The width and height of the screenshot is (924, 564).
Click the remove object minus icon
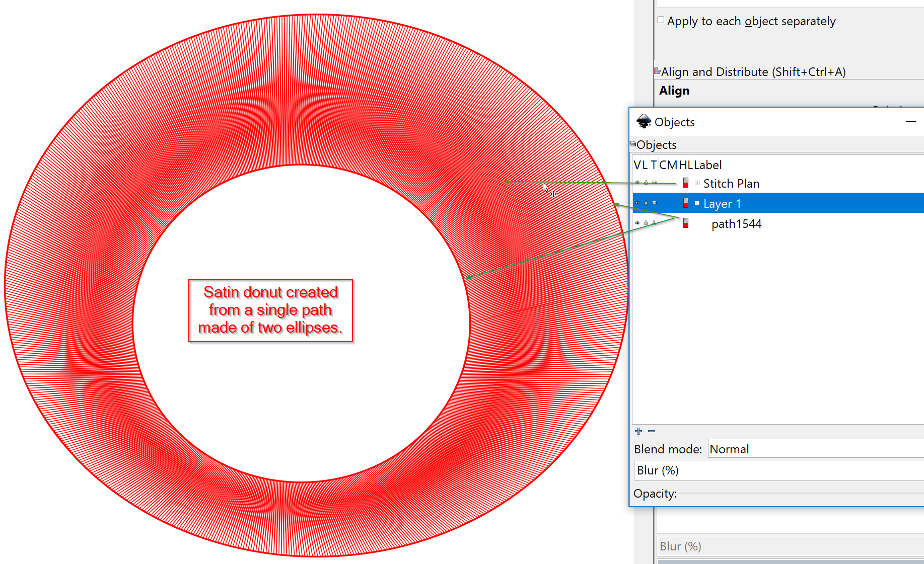click(x=652, y=431)
